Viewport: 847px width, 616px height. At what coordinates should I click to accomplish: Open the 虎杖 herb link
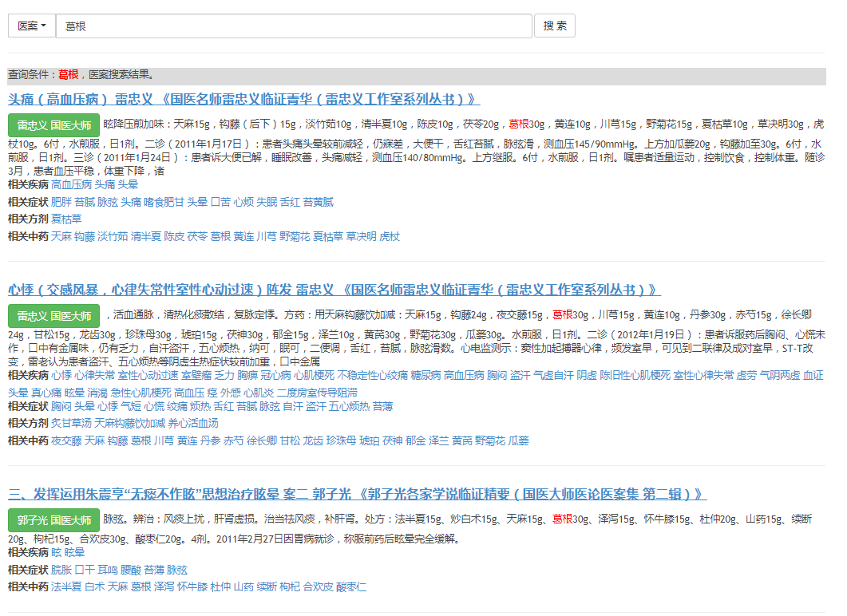click(390, 236)
